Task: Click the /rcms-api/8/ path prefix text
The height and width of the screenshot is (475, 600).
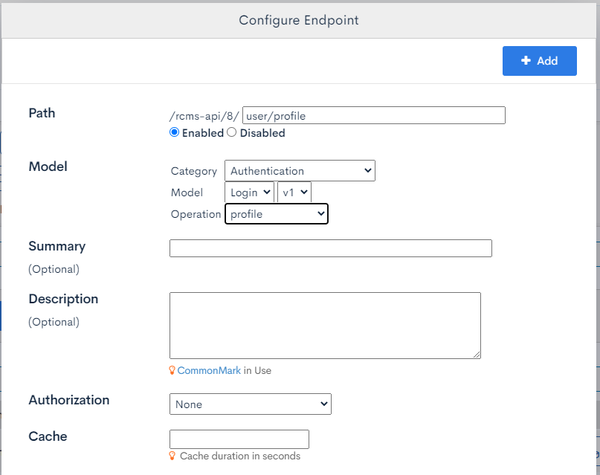Action: pyautogui.click(x=204, y=116)
